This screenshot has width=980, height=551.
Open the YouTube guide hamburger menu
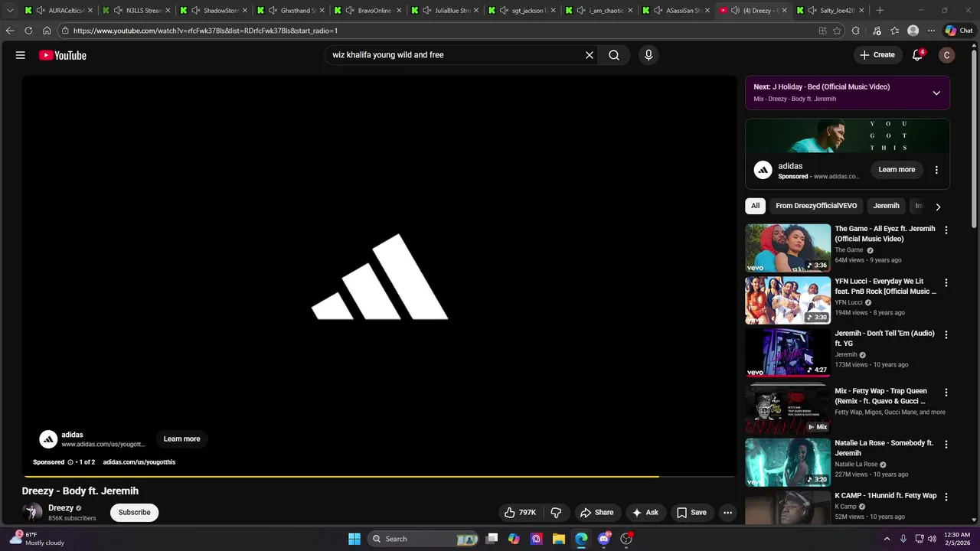click(x=21, y=55)
